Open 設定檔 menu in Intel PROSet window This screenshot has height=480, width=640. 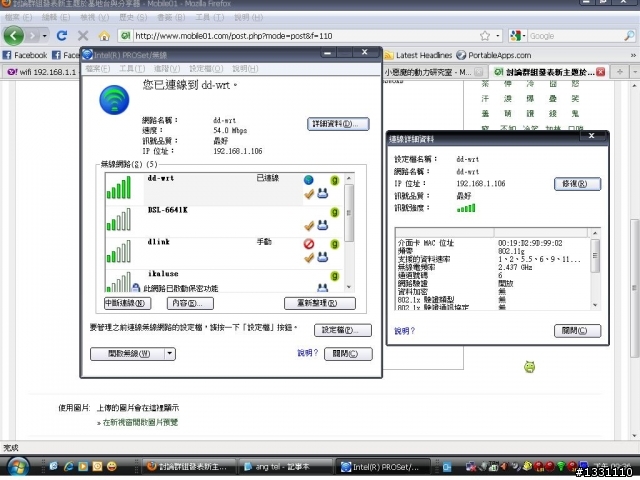click(x=206, y=69)
